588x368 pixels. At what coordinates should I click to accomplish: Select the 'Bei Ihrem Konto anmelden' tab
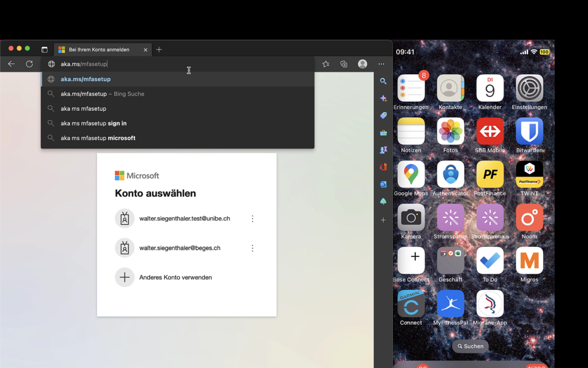pyautogui.click(x=99, y=49)
